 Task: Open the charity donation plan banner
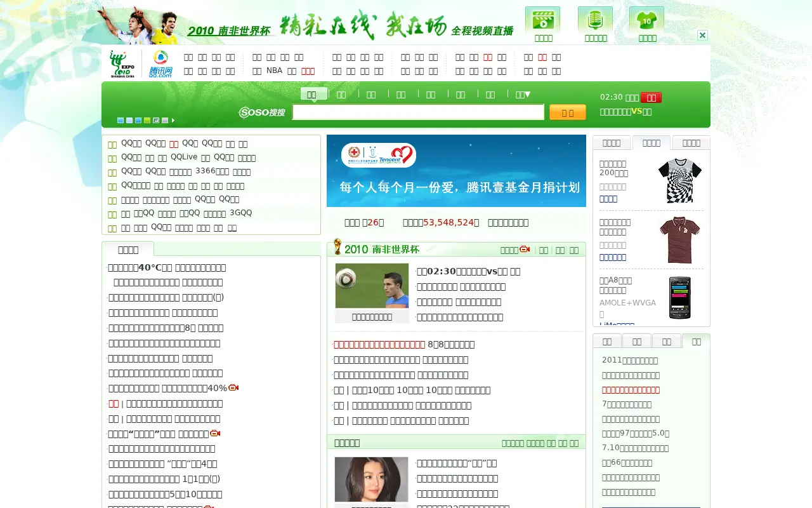456,171
